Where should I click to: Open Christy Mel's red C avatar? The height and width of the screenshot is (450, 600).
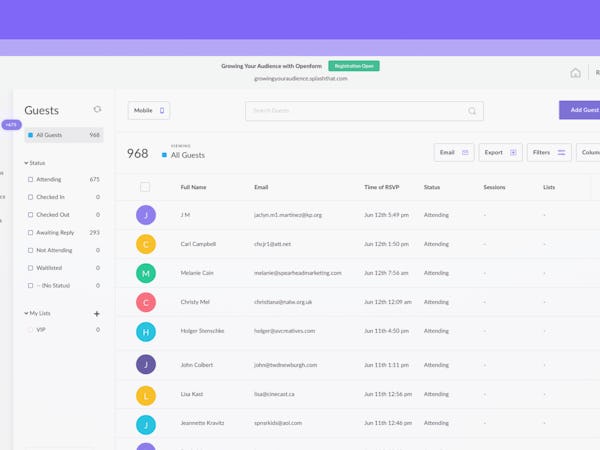click(146, 302)
